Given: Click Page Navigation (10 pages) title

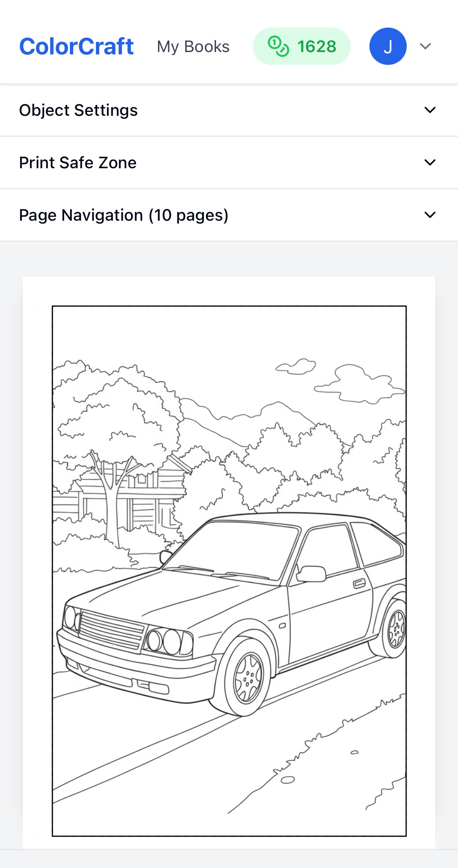Looking at the screenshot, I should tap(124, 215).
